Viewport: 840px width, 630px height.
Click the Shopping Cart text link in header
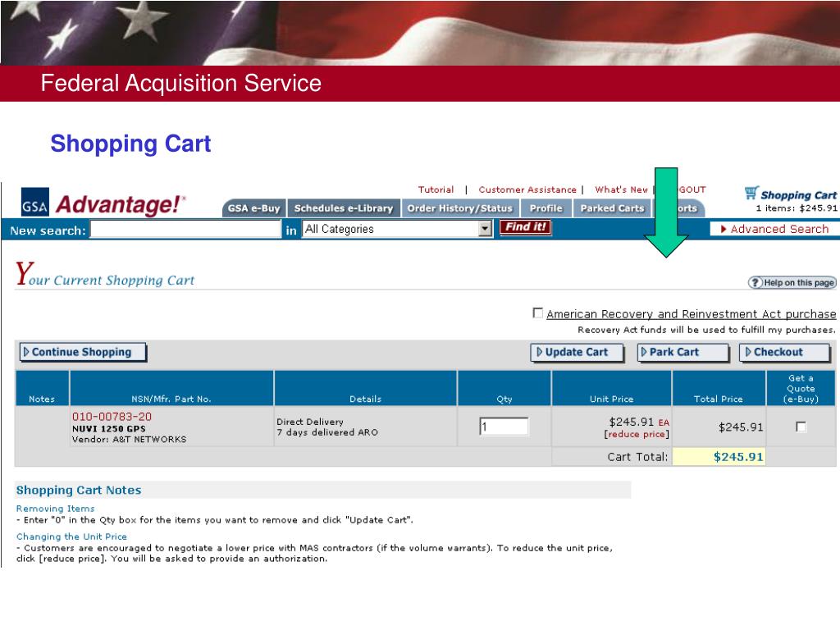click(798, 195)
